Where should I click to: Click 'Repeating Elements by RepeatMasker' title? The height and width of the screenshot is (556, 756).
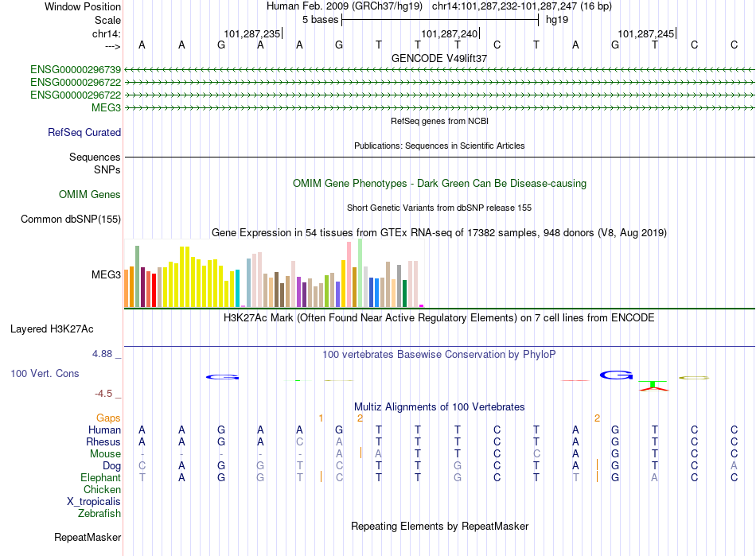click(x=440, y=526)
